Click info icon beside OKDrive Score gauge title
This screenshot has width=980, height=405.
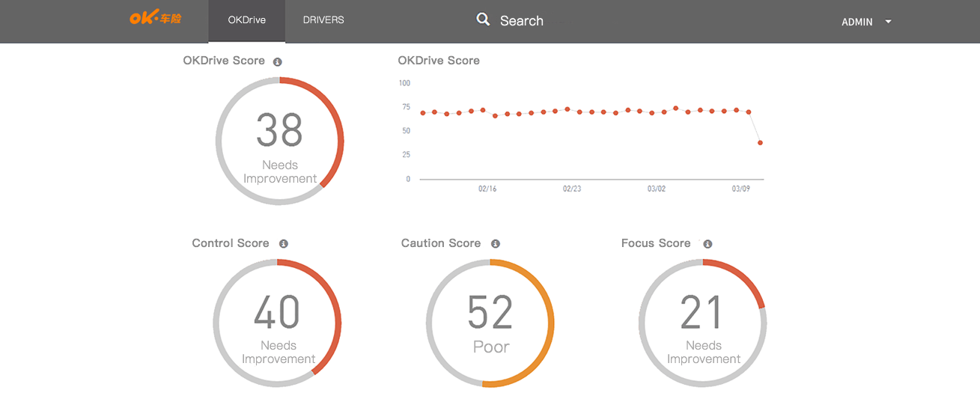point(278,62)
